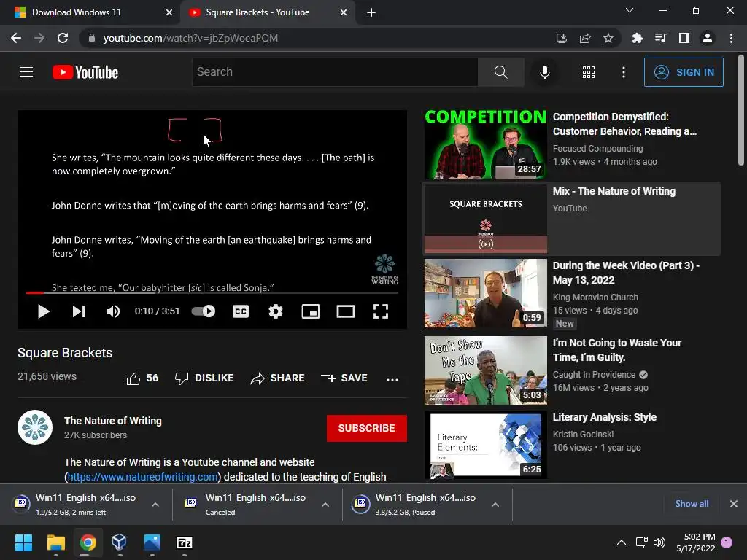Screen dimensions: 747x560
Task: Open the tab search dropdown arrow
Action: (630, 10)
